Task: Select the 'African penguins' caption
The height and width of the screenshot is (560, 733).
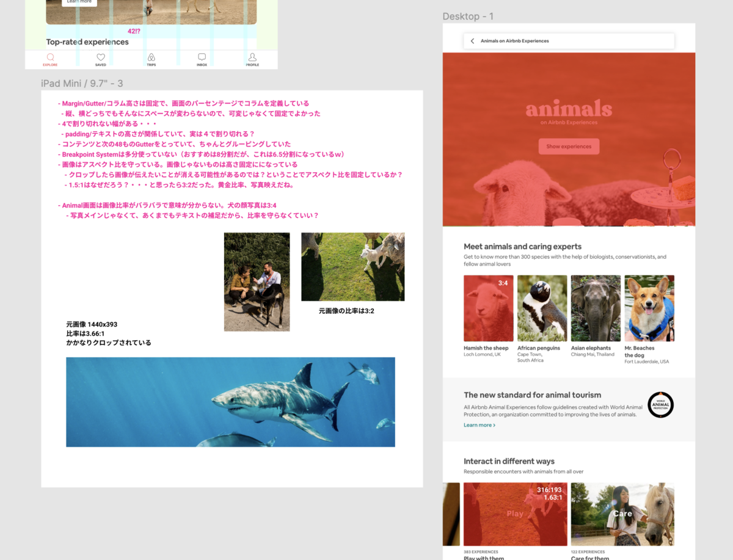Action: 539,348
